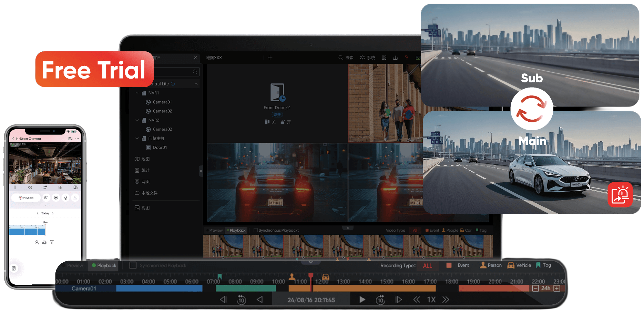The height and width of the screenshot is (314, 644).
Task: Speed up playback with double-right arrows
Action: point(446,300)
